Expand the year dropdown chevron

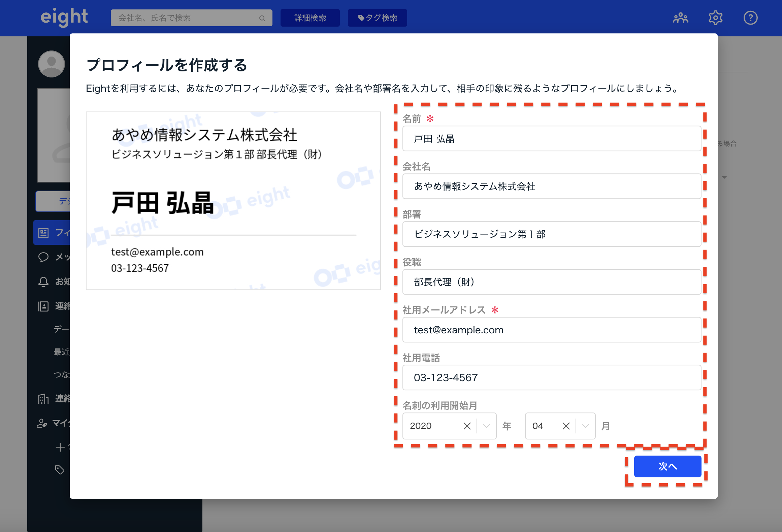tap(486, 426)
